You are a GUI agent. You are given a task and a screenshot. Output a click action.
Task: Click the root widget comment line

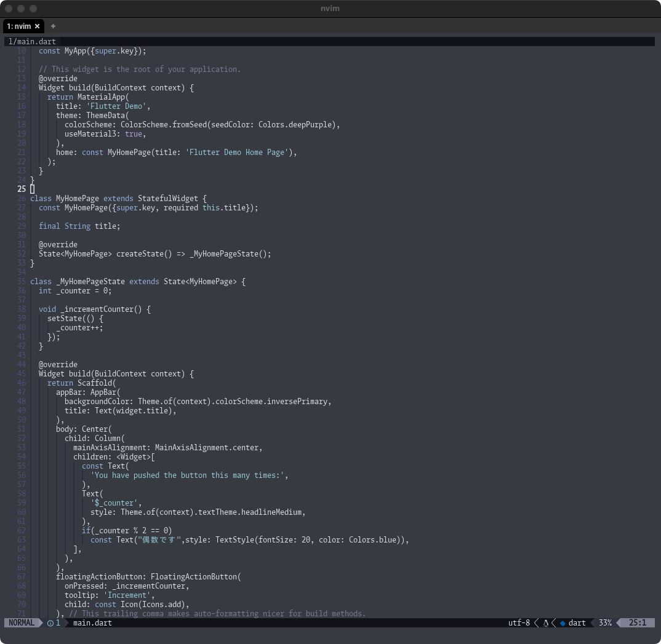pos(140,70)
